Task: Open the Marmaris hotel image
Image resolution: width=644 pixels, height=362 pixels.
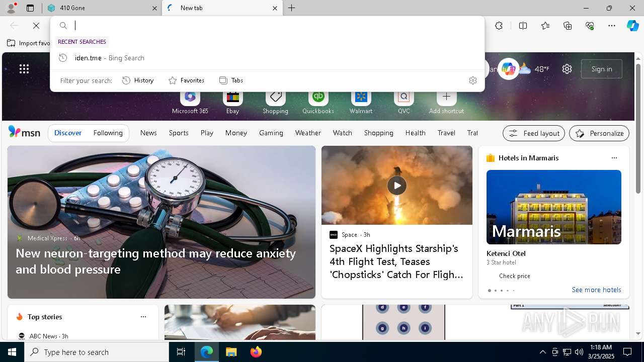Action: point(554,207)
